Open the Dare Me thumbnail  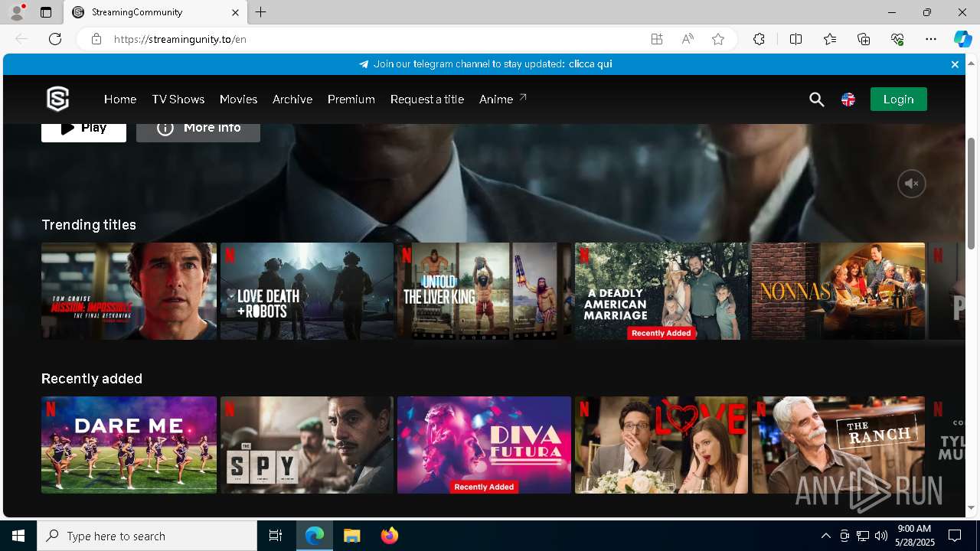(x=129, y=445)
